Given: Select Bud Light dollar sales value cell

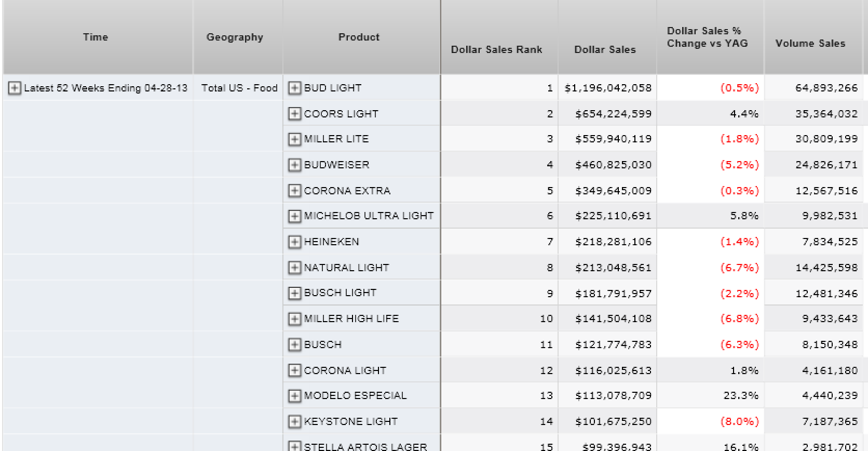Looking at the screenshot, I should pyautogui.click(x=607, y=88).
